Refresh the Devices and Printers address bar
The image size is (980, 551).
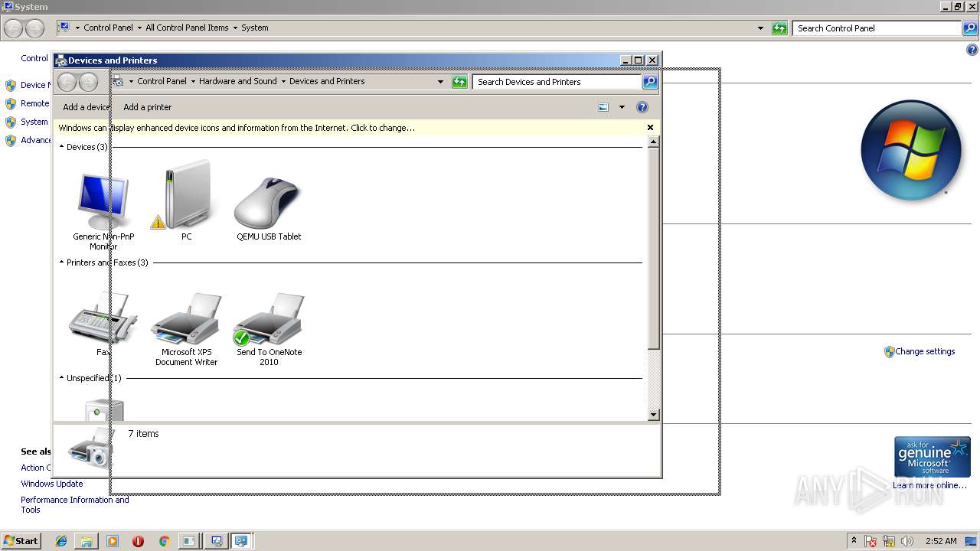(x=459, y=82)
